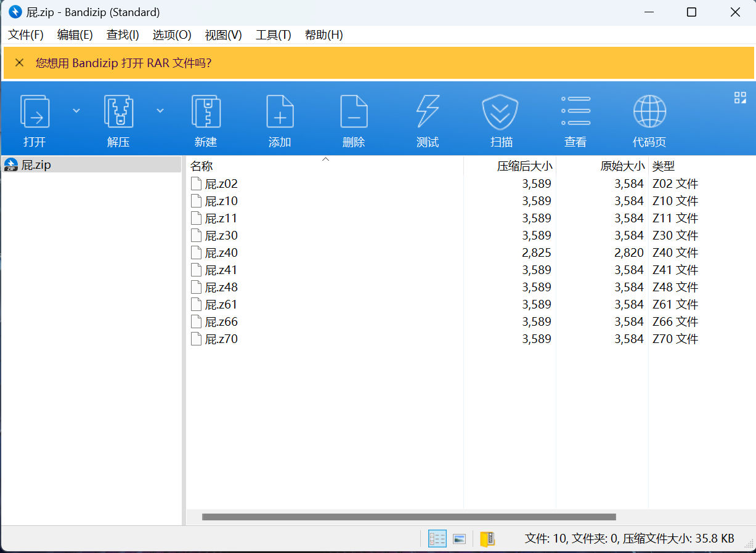Click the Bandizip app icon in title bar
The image size is (756, 553).
click(15, 12)
